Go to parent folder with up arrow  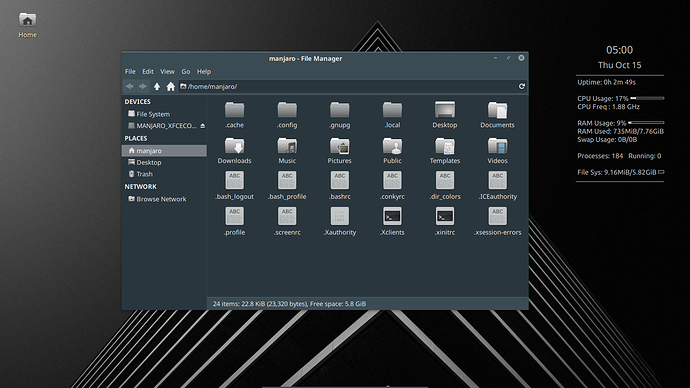[157, 86]
